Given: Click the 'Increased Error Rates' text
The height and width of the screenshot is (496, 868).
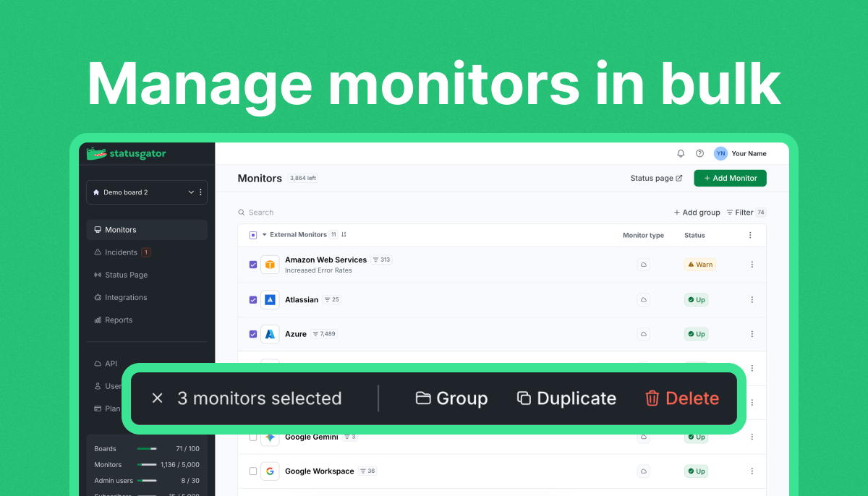Looking at the screenshot, I should tap(318, 270).
